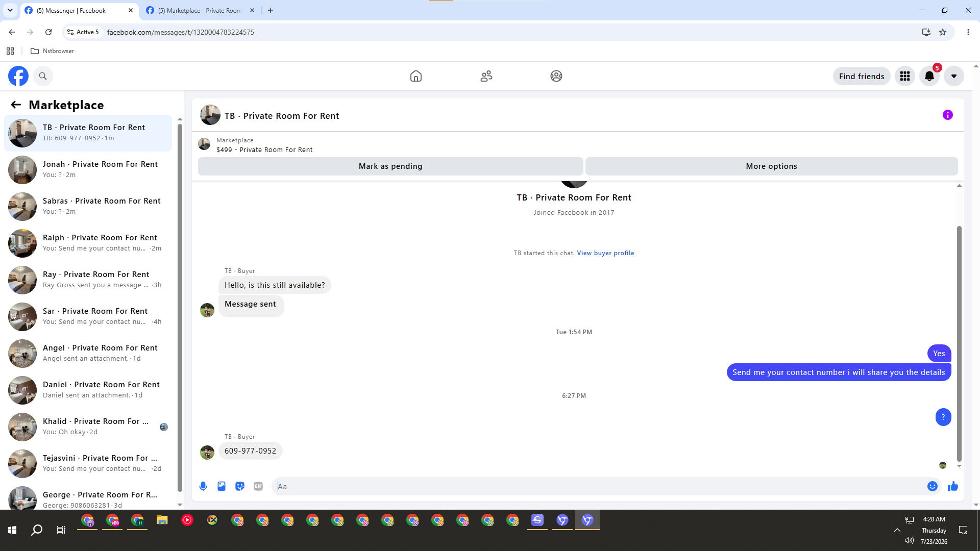Open Jonah Private Room For Rent chat

tap(88, 170)
